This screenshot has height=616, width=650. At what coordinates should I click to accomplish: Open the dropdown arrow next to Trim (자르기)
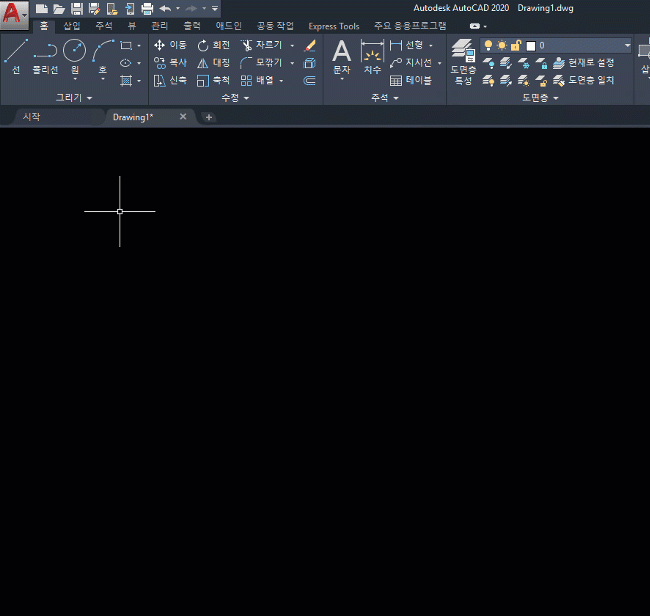point(292,46)
